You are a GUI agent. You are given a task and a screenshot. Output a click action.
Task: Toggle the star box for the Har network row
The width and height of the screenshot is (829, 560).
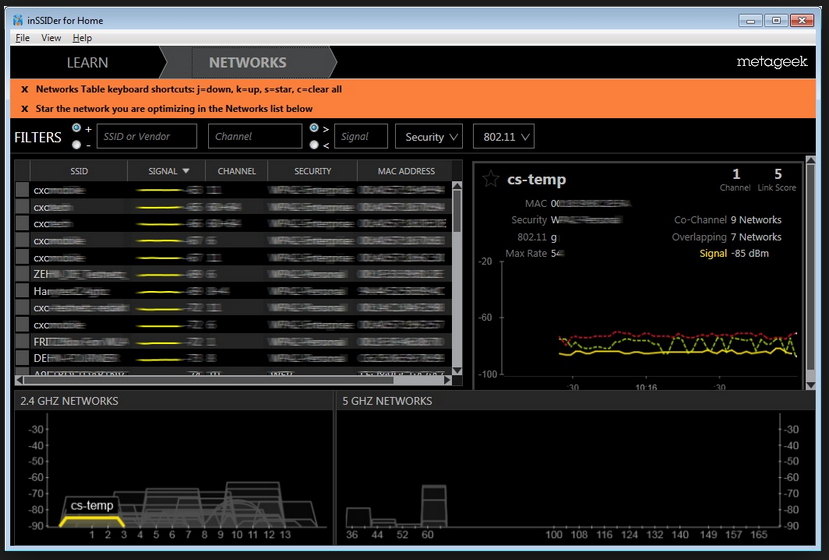coord(22,291)
